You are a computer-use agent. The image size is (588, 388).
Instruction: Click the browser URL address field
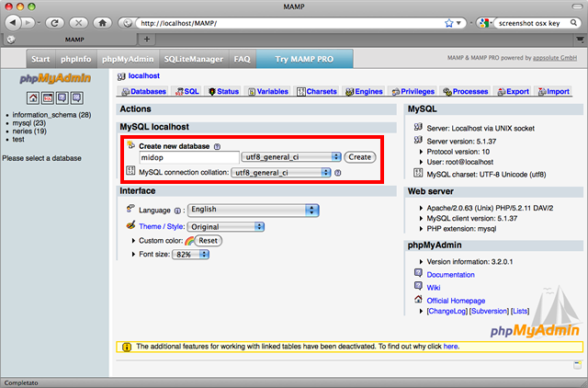pyautogui.click(x=290, y=23)
